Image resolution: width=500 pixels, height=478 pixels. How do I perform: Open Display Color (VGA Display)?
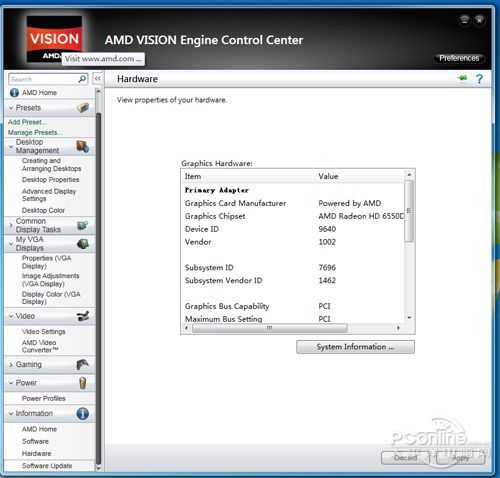click(51, 298)
